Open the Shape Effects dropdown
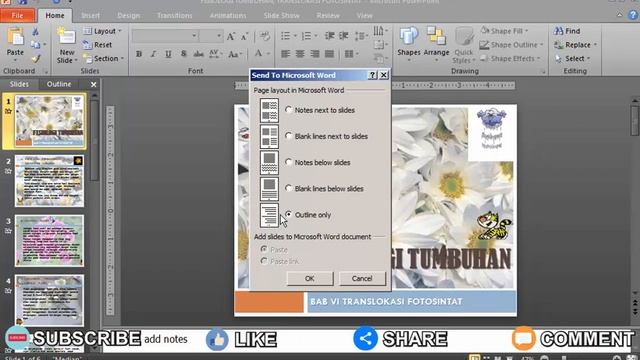This screenshot has height=360, width=640. (x=510, y=58)
